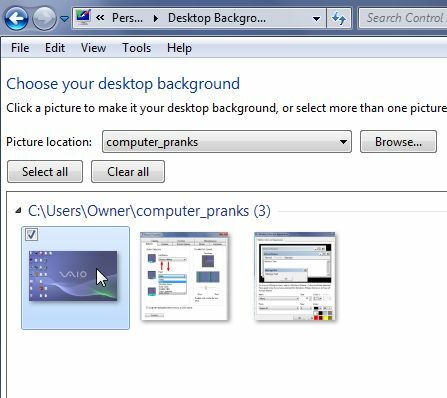Screen dimensions: 447x398
Task: Open the address bar history dropdown arrow
Action: [316, 19]
